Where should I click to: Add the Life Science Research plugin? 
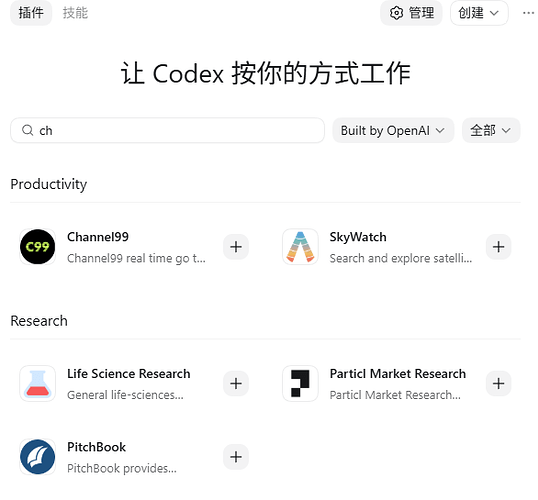click(236, 383)
